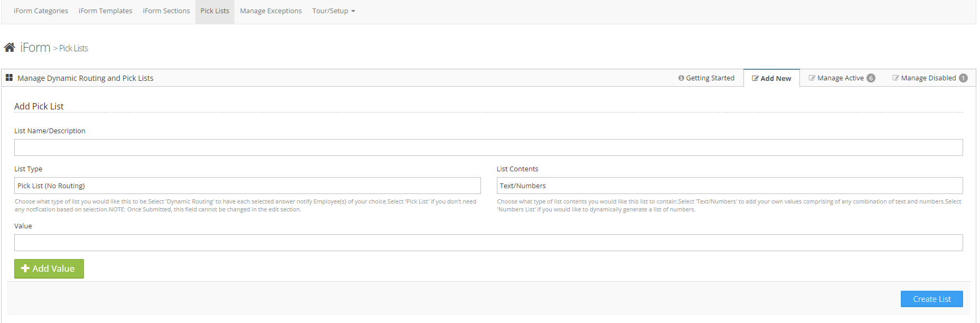Click the info icon next to Getting Started

[681, 78]
